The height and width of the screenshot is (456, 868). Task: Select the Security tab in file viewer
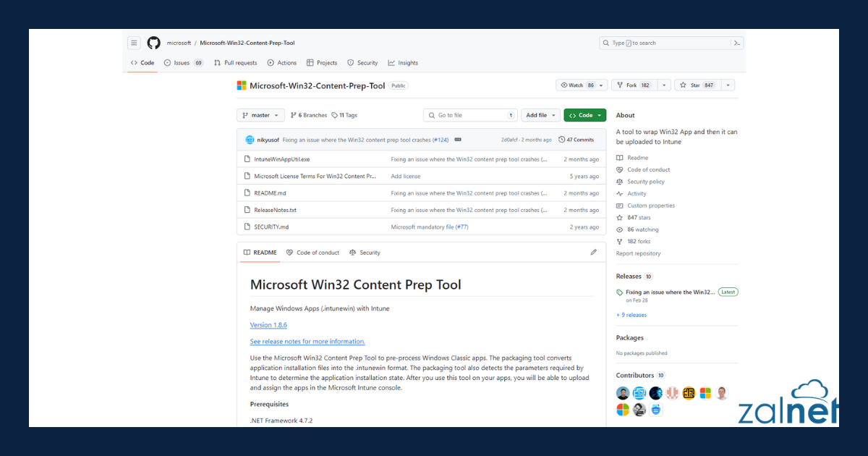365,253
